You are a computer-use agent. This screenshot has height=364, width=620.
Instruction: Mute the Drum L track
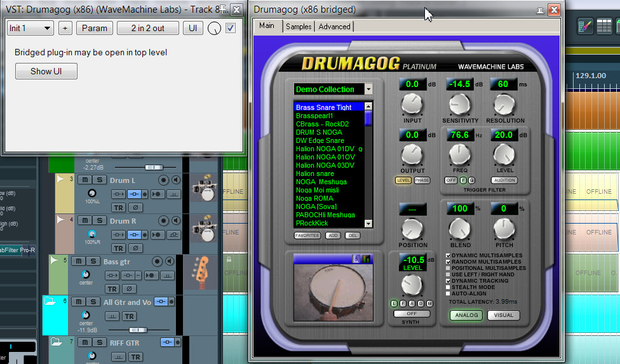pyautogui.click(x=84, y=180)
